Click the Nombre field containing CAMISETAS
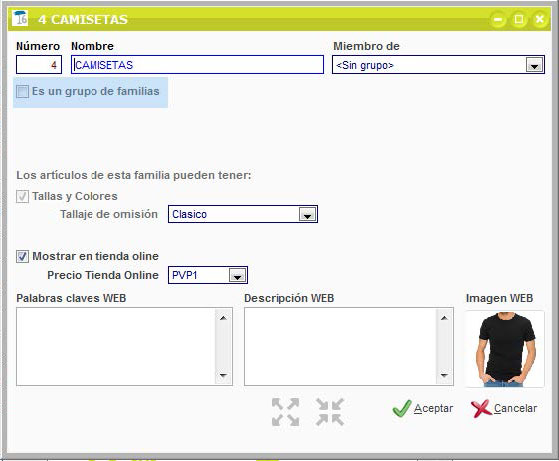 (197, 65)
